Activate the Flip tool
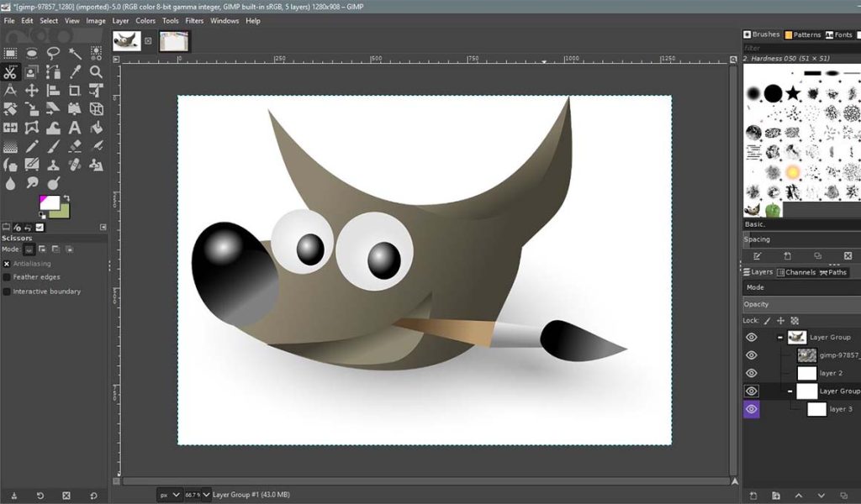This screenshot has width=861, height=504. 10,128
